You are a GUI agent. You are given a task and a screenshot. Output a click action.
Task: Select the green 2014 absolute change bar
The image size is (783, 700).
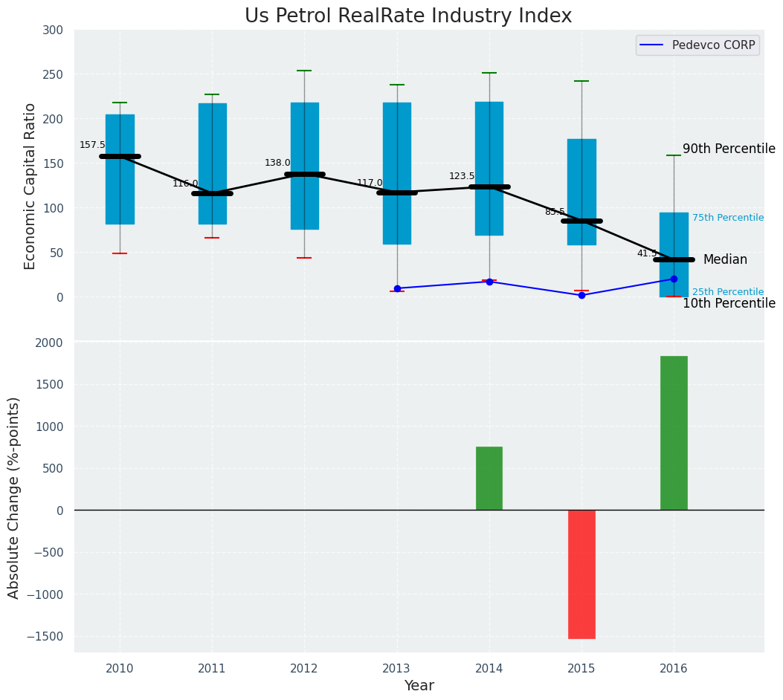point(489,478)
